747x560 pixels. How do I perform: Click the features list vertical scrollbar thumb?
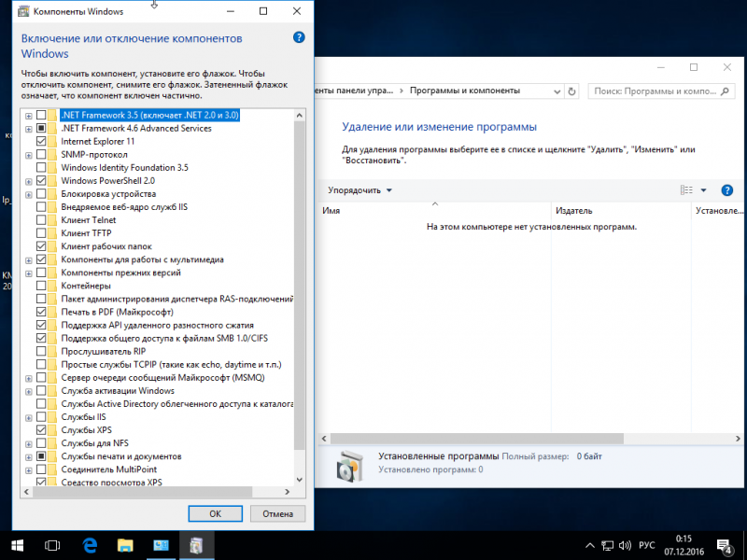[x=300, y=286]
